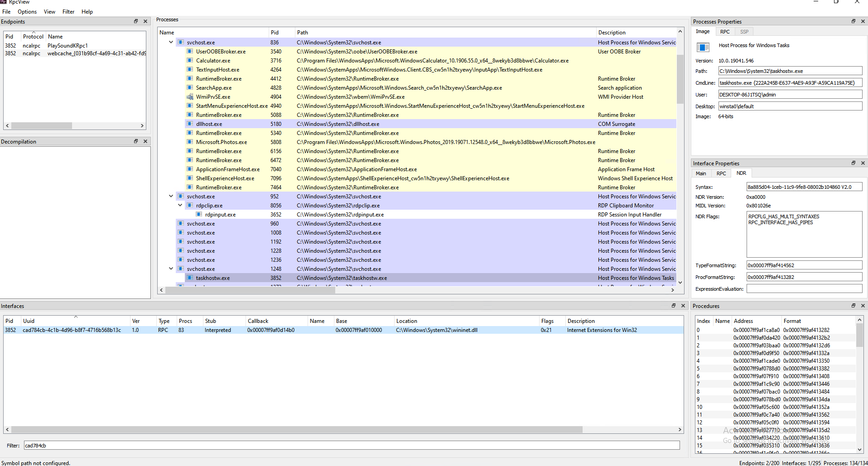Close the Decompilation panel
The image size is (868, 466).
[x=145, y=141]
